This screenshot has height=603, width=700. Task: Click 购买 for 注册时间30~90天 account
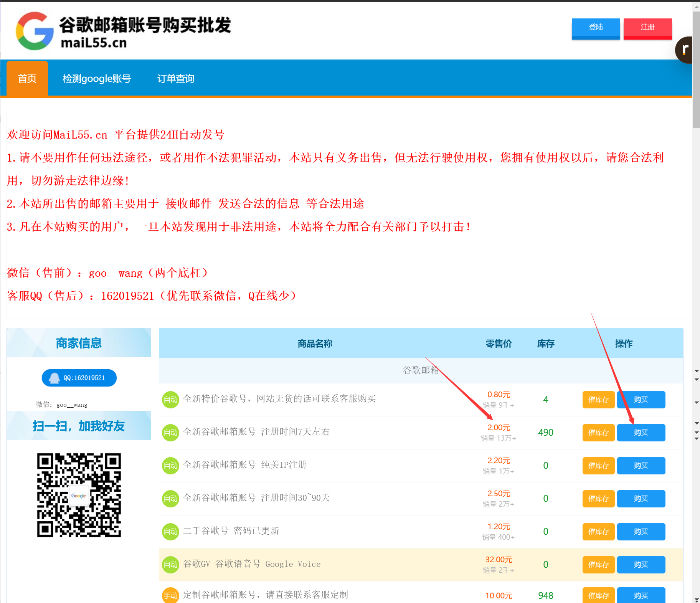pyautogui.click(x=641, y=499)
